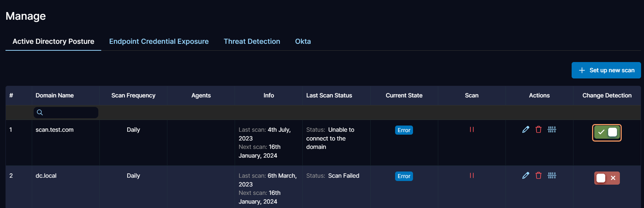Sort by Scan Frequency column header
This screenshot has height=208, width=644.
133,96
